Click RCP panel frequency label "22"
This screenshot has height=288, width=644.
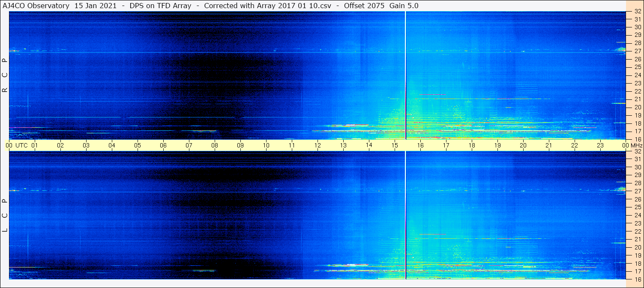pos(638,91)
